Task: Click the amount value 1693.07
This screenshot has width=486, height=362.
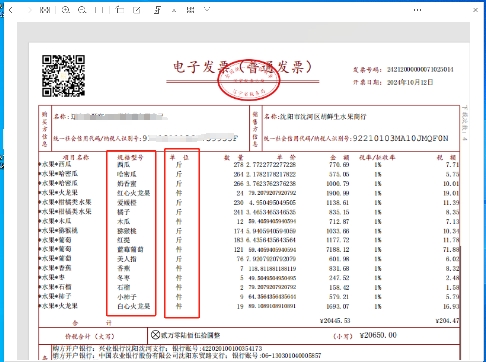Action: pos(338,306)
